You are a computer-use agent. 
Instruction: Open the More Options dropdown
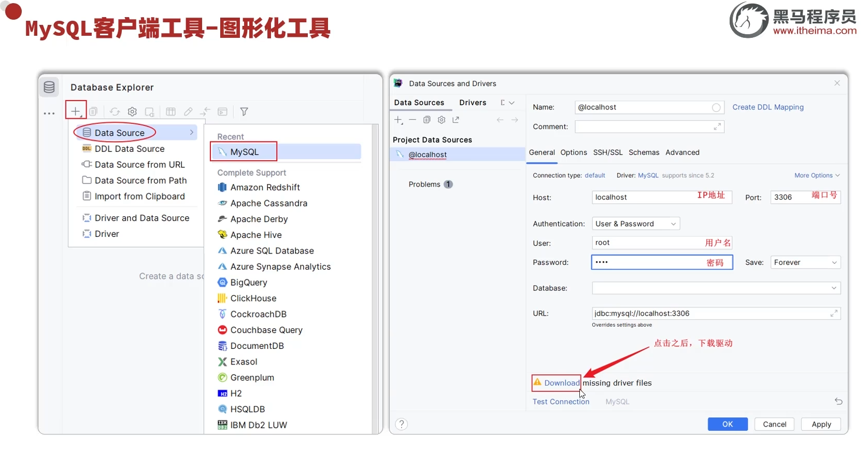click(x=817, y=175)
